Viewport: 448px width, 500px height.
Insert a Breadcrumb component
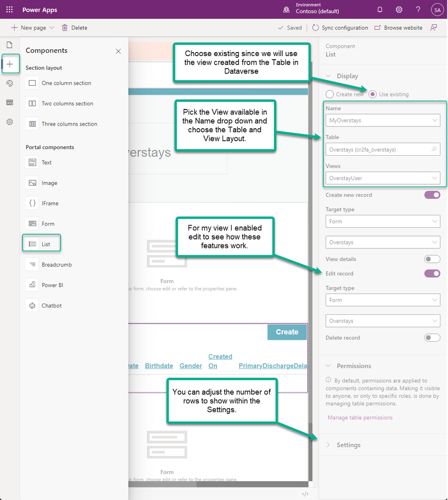[49, 265]
